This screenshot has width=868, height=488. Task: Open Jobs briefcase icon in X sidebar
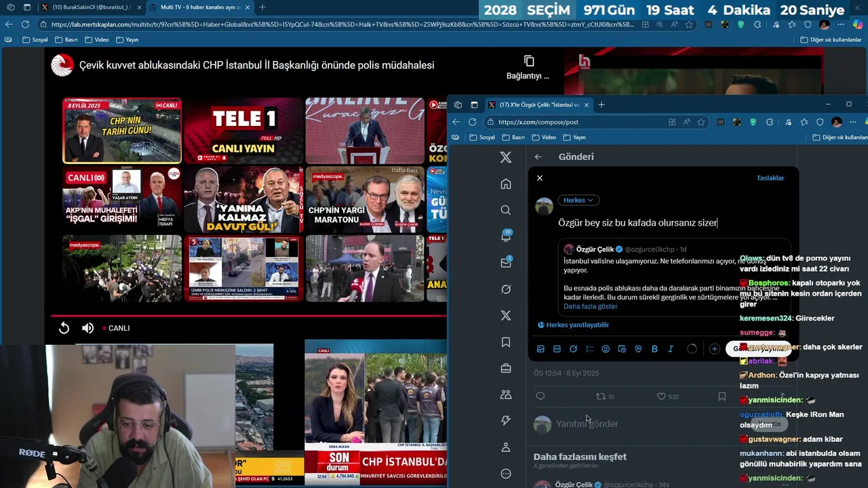point(506,368)
